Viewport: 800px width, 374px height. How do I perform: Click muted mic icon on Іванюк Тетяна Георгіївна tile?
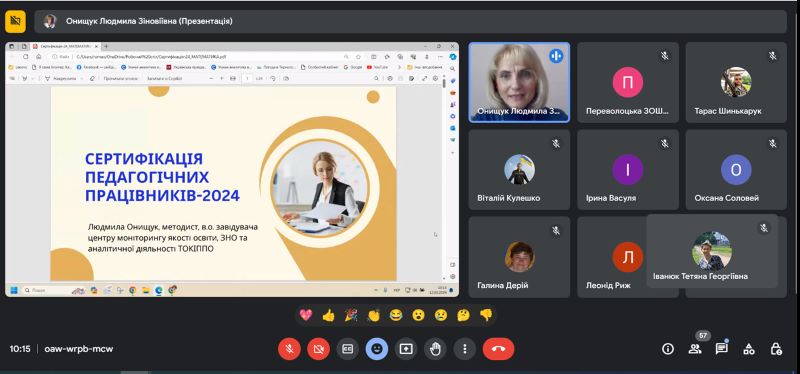click(764, 229)
